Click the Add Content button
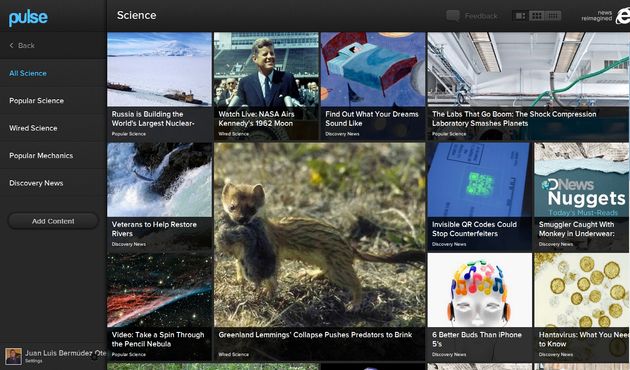Screen dimensions: 630x370 53,221
